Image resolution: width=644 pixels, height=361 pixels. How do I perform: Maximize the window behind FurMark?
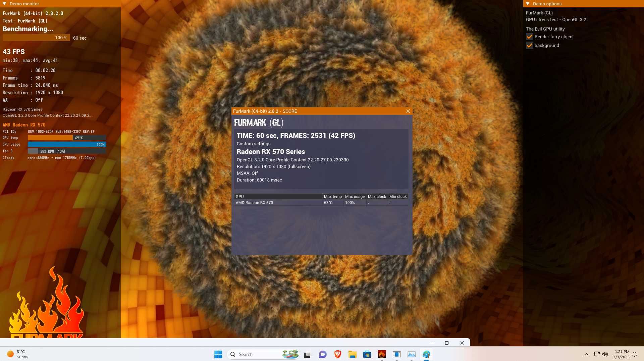click(x=447, y=343)
